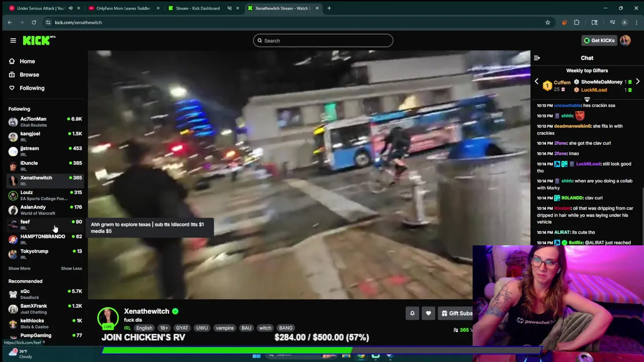This screenshot has width=644, height=362.
Task: Open xQc recommended channel
Action: click(45, 294)
